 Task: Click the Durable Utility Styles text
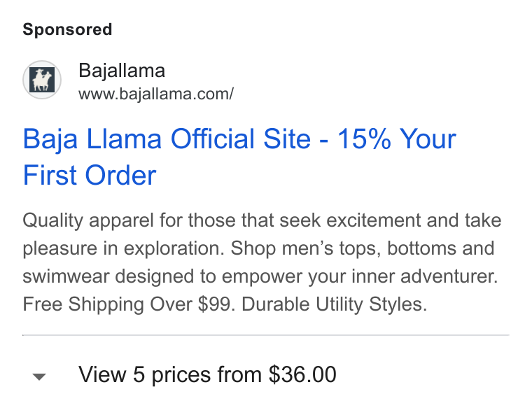(x=334, y=304)
